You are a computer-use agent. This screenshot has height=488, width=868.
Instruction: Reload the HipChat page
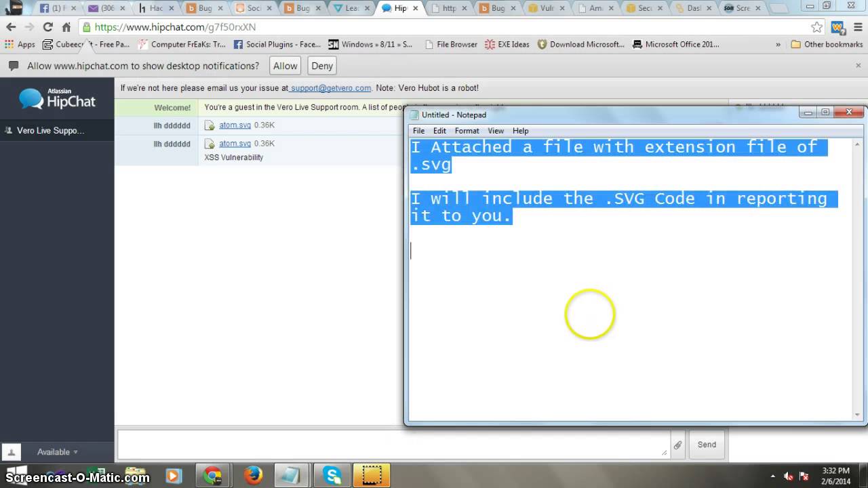(47, 27)
